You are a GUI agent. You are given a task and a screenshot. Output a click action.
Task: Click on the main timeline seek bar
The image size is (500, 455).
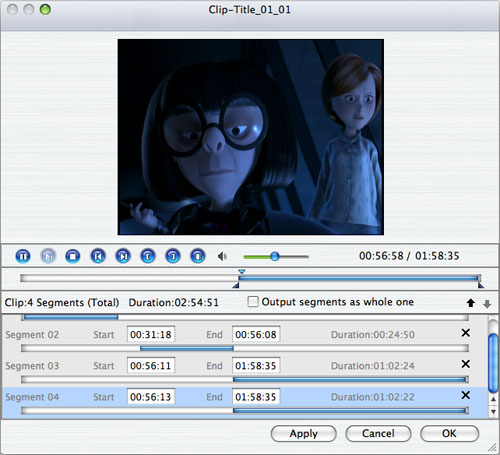coord(250,278)
